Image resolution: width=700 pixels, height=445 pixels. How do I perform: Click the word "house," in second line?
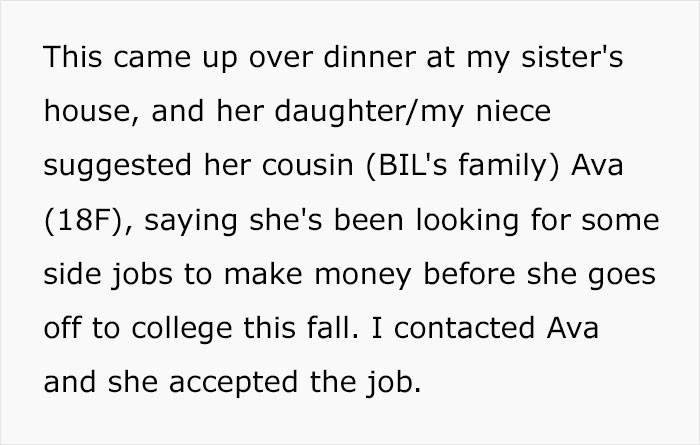[91, 111]
